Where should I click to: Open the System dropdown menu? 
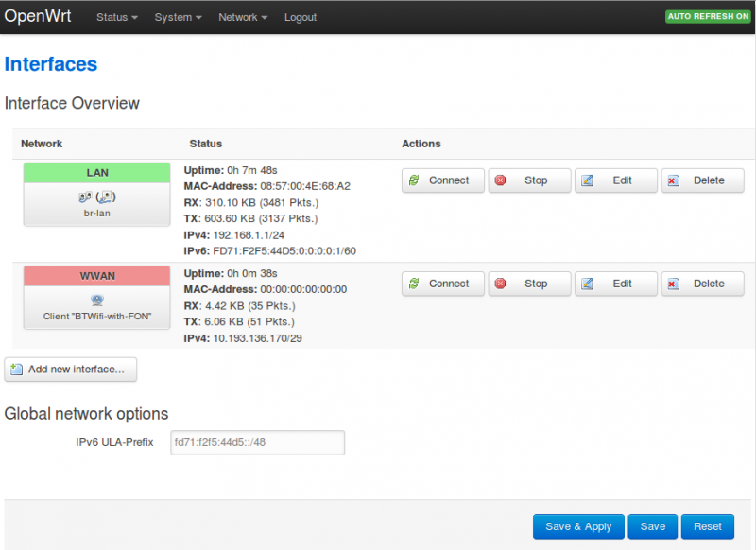coord(178,17)
